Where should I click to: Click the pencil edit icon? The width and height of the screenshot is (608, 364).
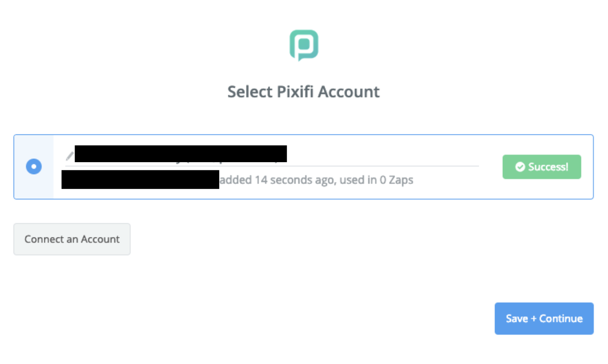[x=70, y=156]
